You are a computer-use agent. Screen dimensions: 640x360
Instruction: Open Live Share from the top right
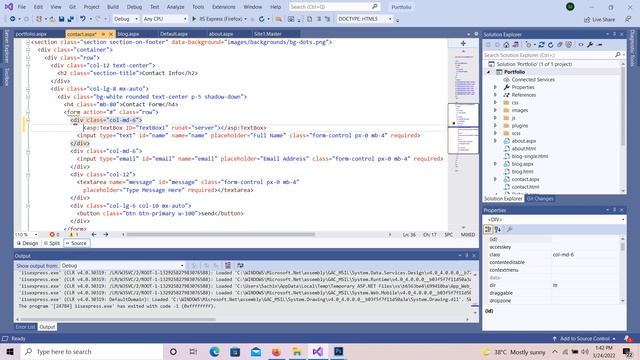(x=599, y=19)
